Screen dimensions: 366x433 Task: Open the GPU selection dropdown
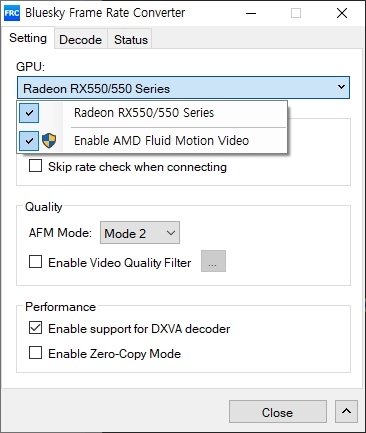(183, 88)
